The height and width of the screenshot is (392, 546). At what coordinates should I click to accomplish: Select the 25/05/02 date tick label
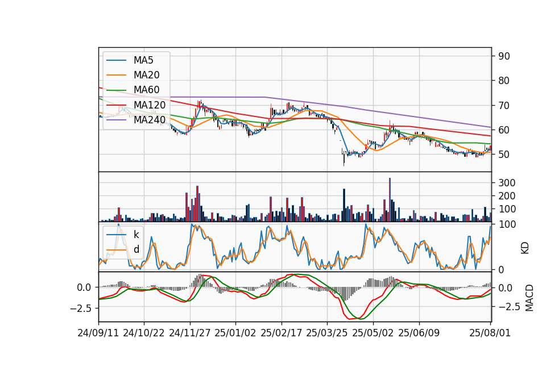pyautogui.click(x=373, y=333)
